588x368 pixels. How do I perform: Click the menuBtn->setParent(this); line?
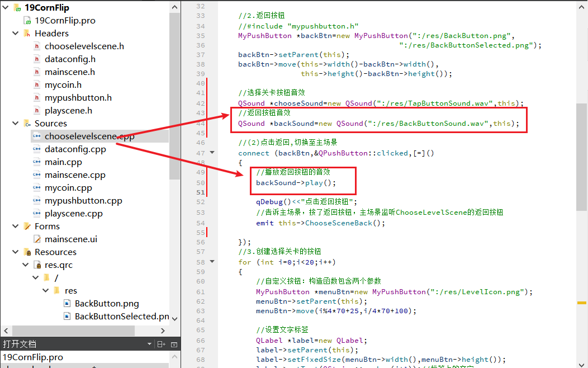click(x=311, y=301)
